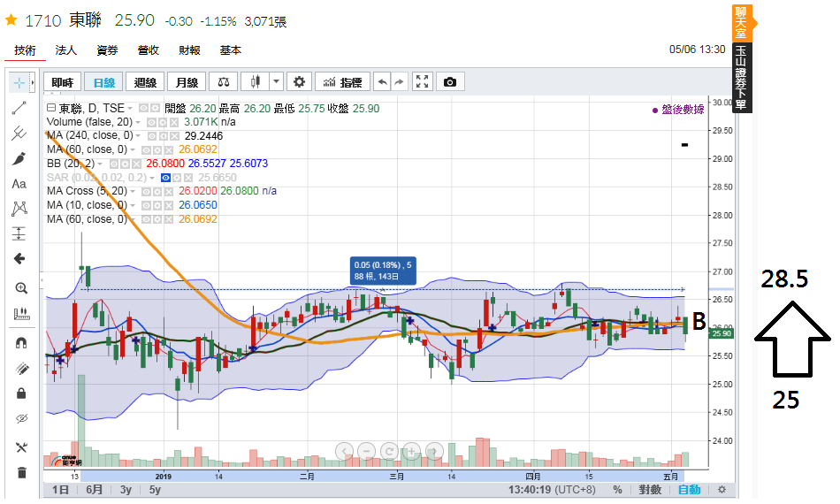The image size is (840, 504).
Task: Open the compare symbols scale icon
Action: (x=224, y=82)
